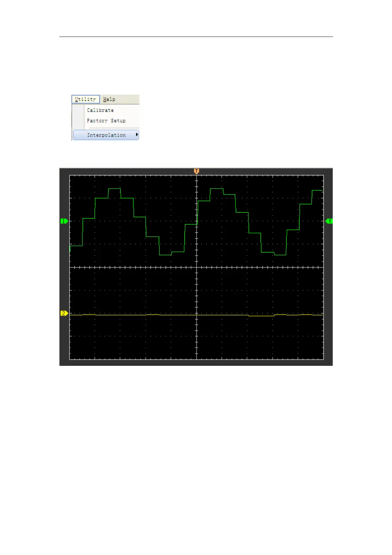Image resolution: width=392 pixels, height=555 pixels.
Task: Expand the Interpolation submenu arrow
Action: click(137, 135)
